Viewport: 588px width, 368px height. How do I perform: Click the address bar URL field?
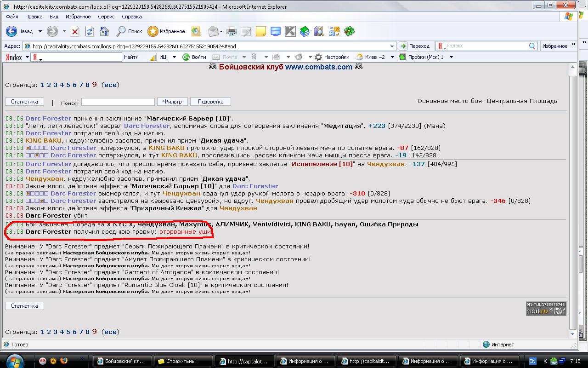(210, 46)
